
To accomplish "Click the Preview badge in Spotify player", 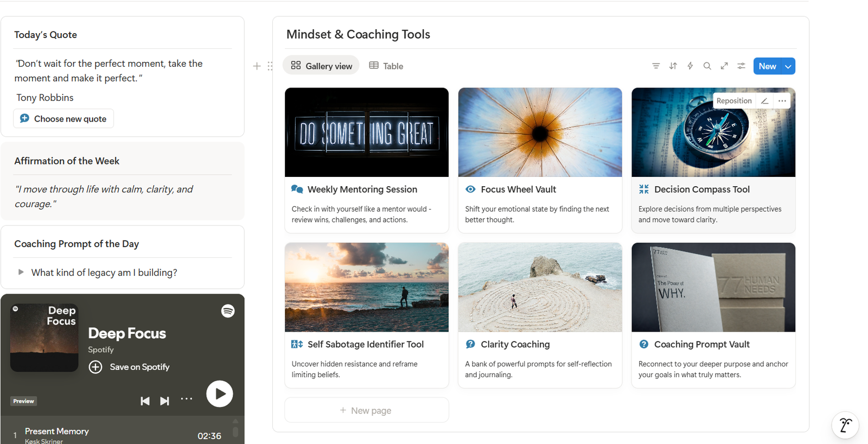I will coord(24,401).
